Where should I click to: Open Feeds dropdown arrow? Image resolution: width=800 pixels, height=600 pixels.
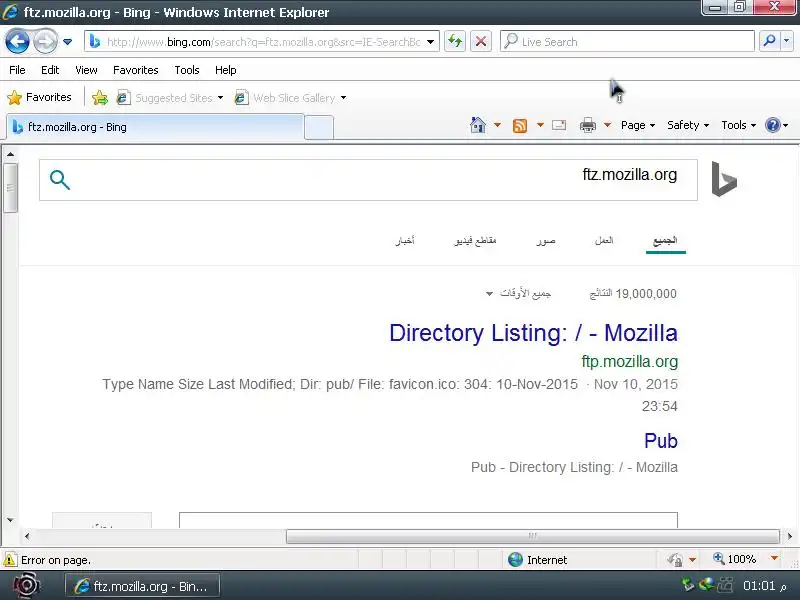(540, 125)
